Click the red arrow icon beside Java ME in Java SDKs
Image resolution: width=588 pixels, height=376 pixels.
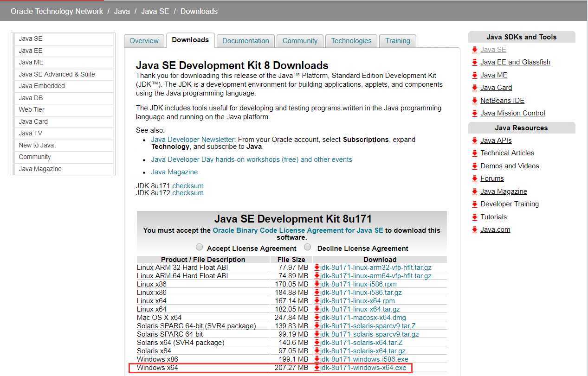pyautogui.click(x=474, y=75)
